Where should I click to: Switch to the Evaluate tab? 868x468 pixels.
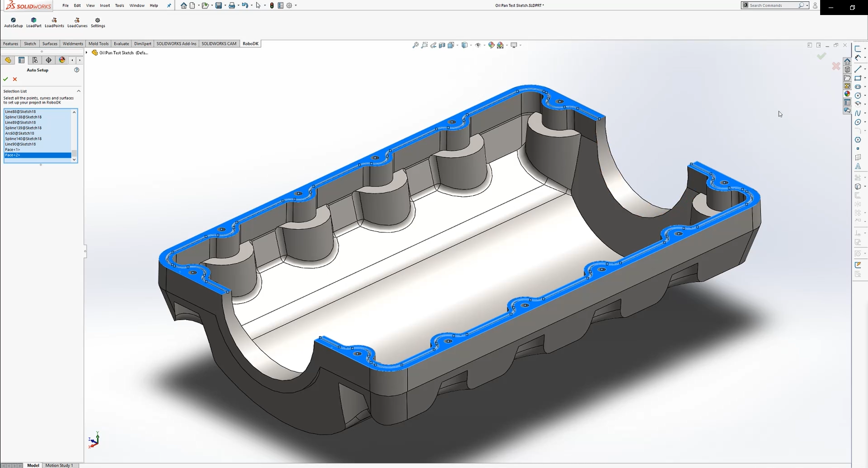click(121, 44)
